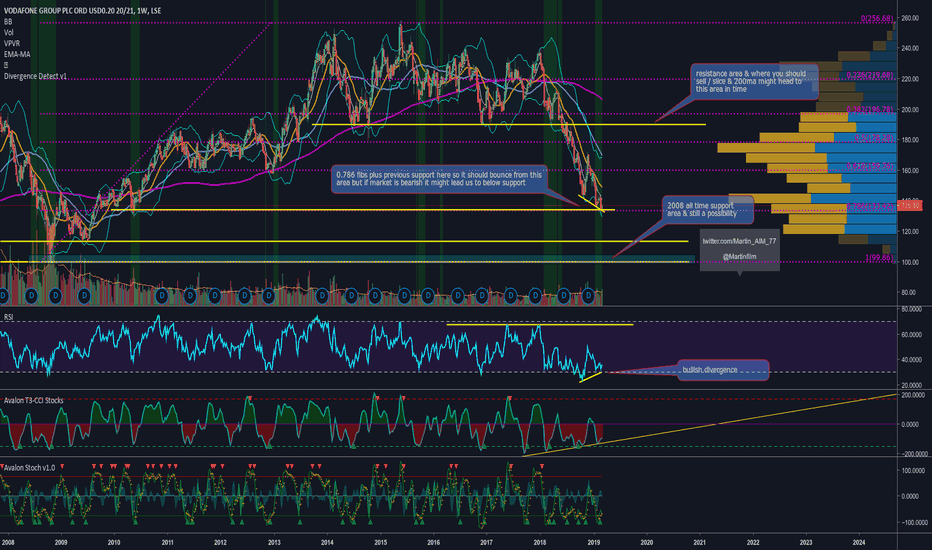Click the dividend D marker above the 2014 label
Screen dimensions: 932x550
(322, 295)
